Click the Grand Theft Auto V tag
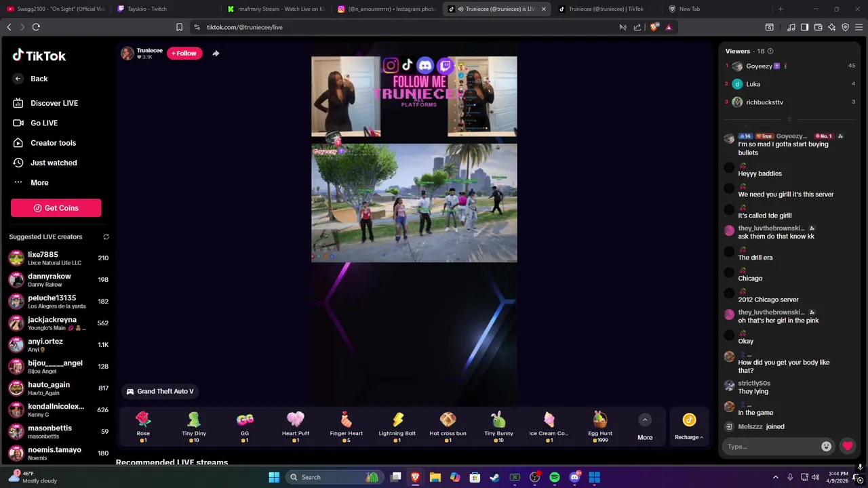This screenshot has height=488, width=868. click(x=160, y=391)
